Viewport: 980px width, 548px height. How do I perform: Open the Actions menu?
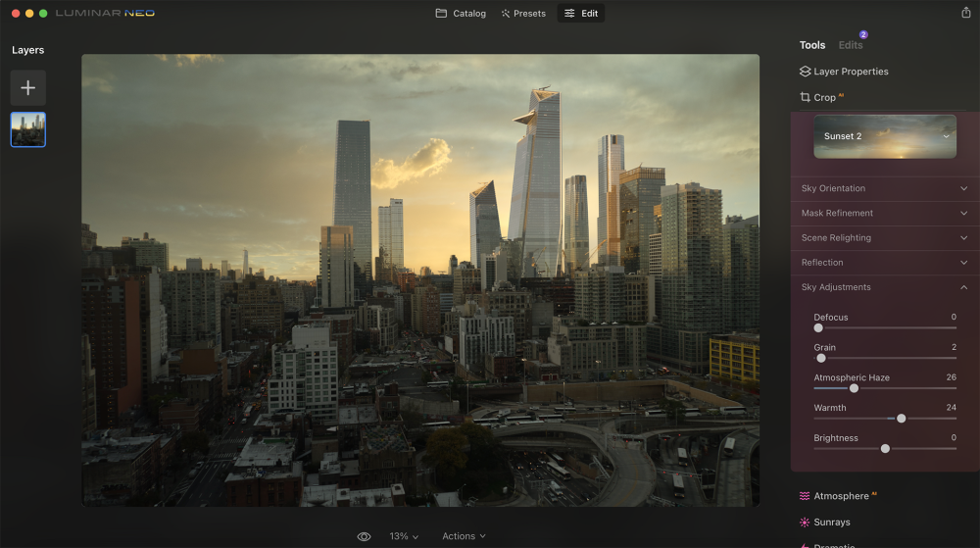pos(464,536)
